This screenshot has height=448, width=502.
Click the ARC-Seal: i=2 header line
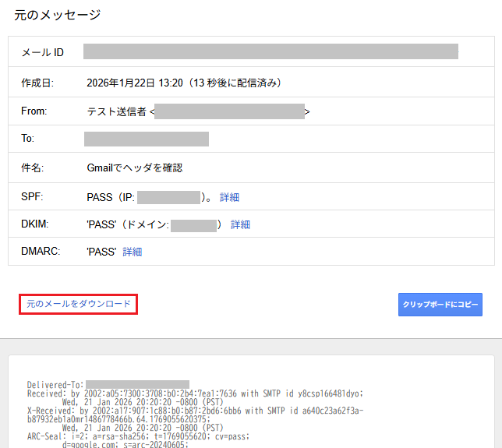(138, 436)
